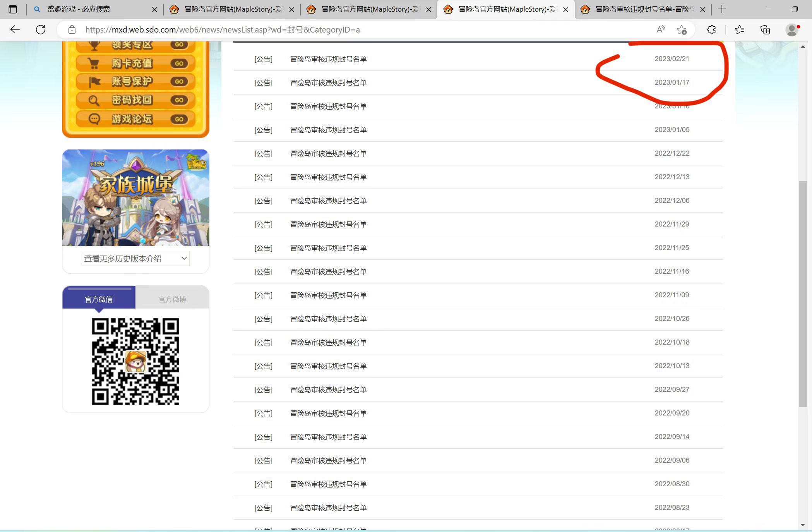Open the 2022/09/27 封号名单 announcement
This screenshot has width=812, height=532.
click(x=328, y=390)
